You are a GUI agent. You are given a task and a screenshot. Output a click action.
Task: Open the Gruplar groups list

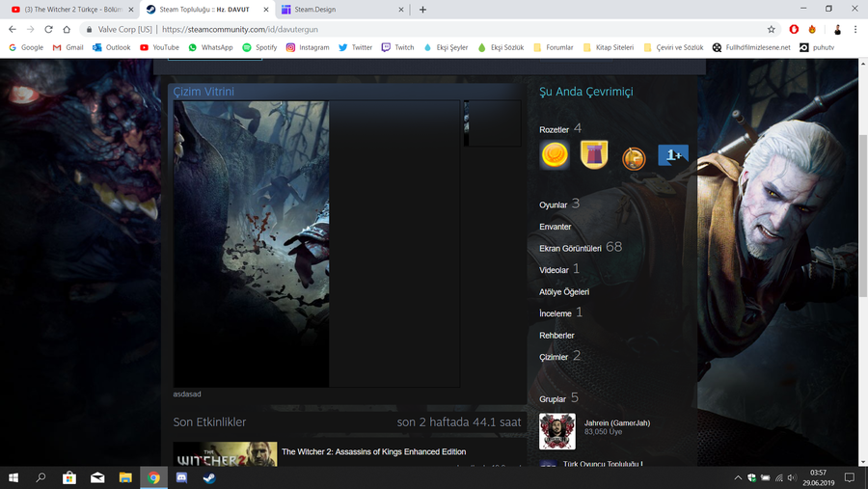[x=553, y=399]
